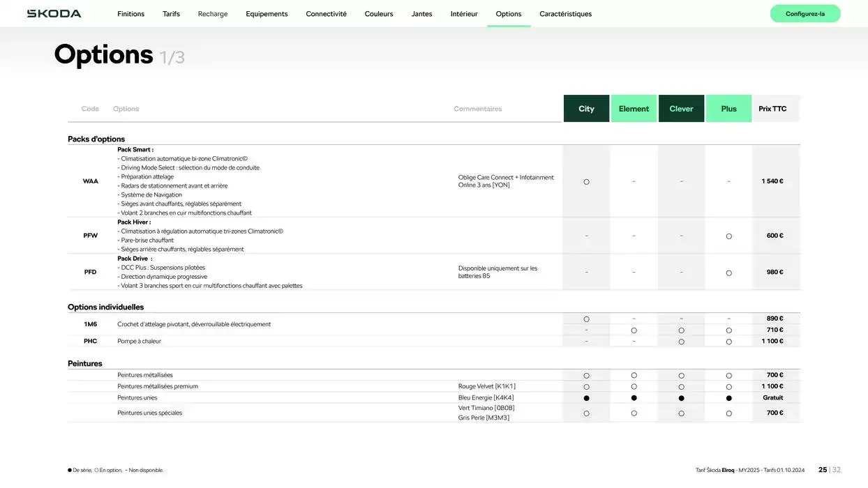Select the Connectivité menu item

(x=326, y=14)
